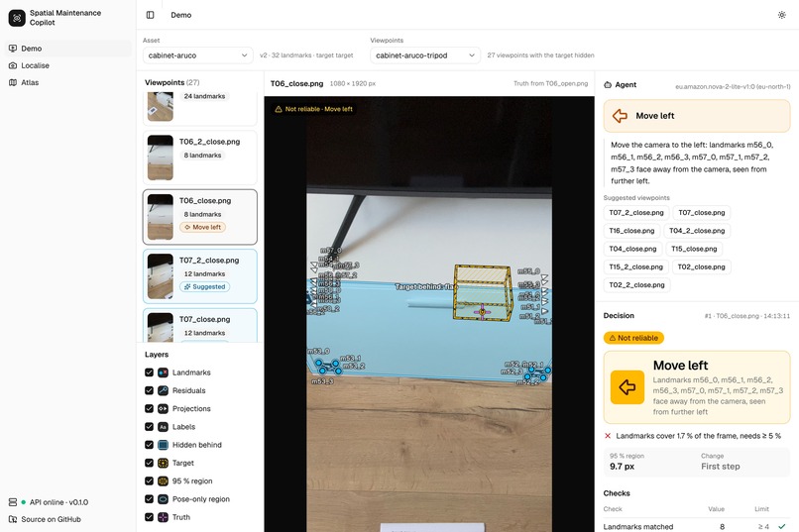799x532 pixels.
Task: Select suggested viewpoint T02_close.png chip
Action: [x=701, y=266]
